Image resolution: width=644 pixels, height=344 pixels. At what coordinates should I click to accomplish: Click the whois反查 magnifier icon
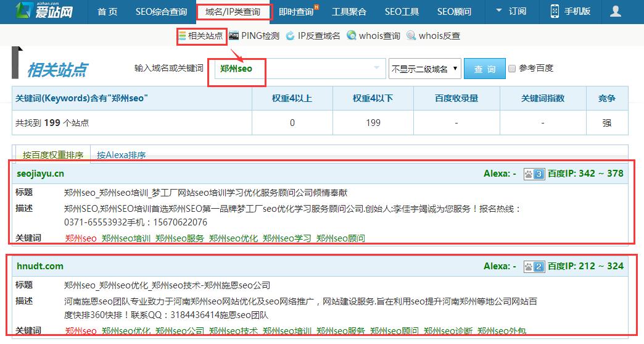pyautogui.click(x=411, y=36)
